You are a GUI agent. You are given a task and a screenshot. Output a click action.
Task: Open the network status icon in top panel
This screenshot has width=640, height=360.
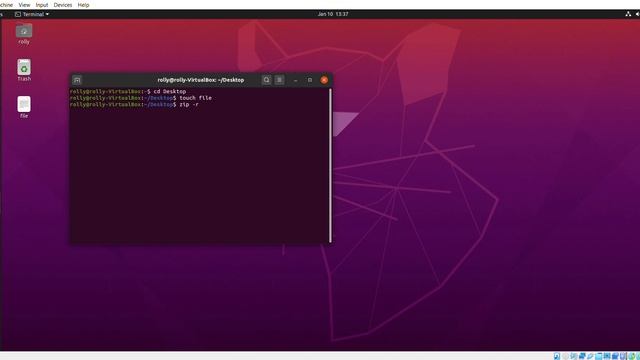pos(628,14)
